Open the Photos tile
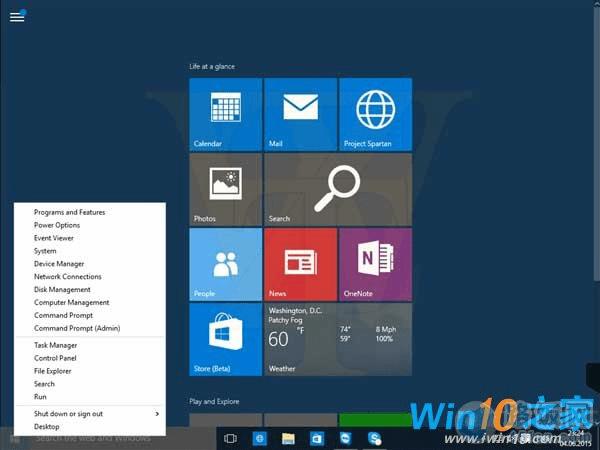Viewport: 600px width, 450px height. (226, 189)
